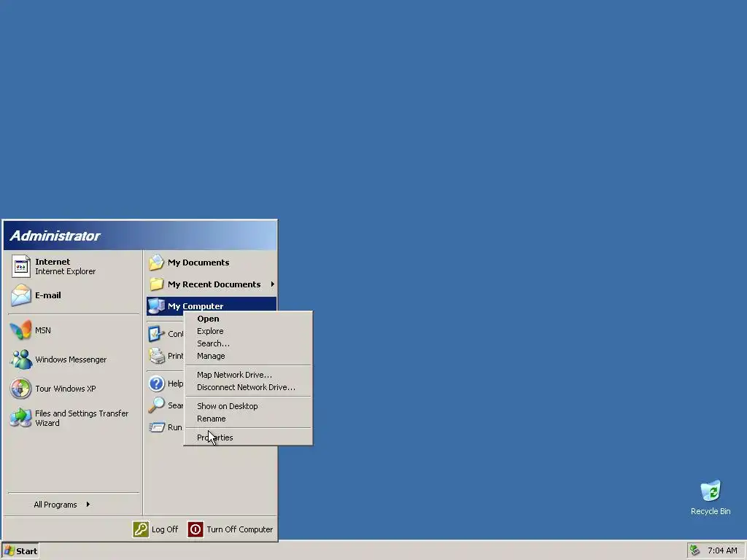Image resolution: width=747 pixels, height=560 pixels.
Task: Open Internet Explorer icon in Start menu
Action: (x=21, y=266)
